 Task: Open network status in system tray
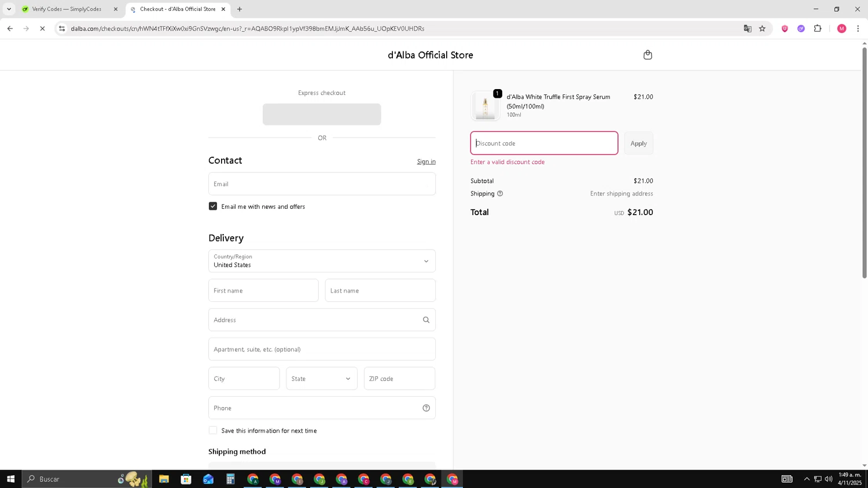pos(818,479)
